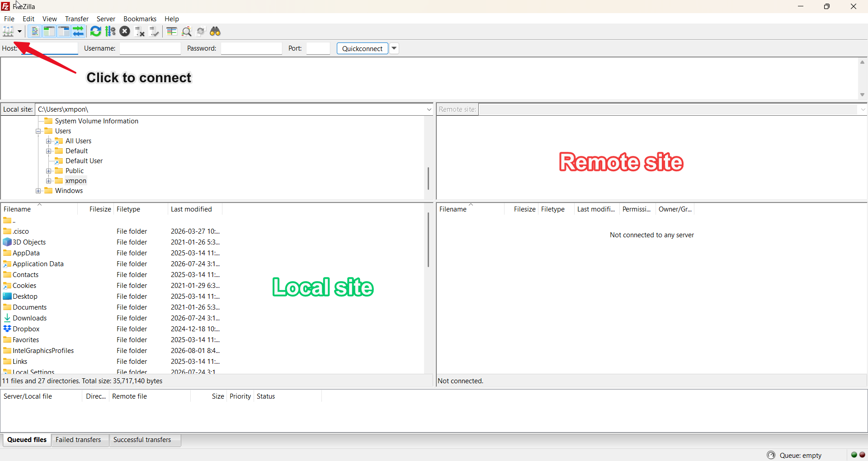Select Default User in tree
This screenshot has height=461, width=868.
tap(84, 161)
